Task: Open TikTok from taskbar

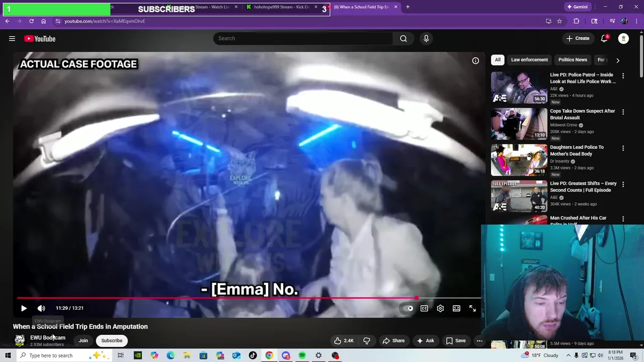Action: 253,355
